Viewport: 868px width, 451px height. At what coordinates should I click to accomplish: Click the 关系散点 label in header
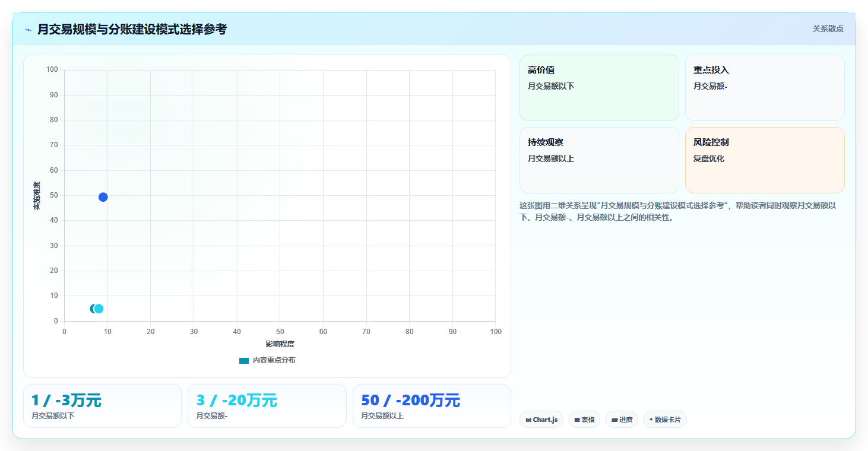(828, 28)
